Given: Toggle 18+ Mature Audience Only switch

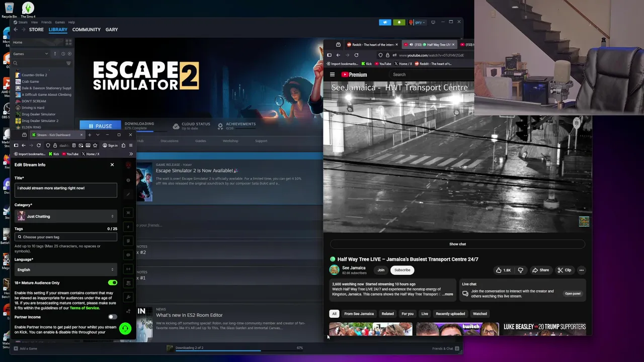Looking at the screenshot, I should pos(112,283).
